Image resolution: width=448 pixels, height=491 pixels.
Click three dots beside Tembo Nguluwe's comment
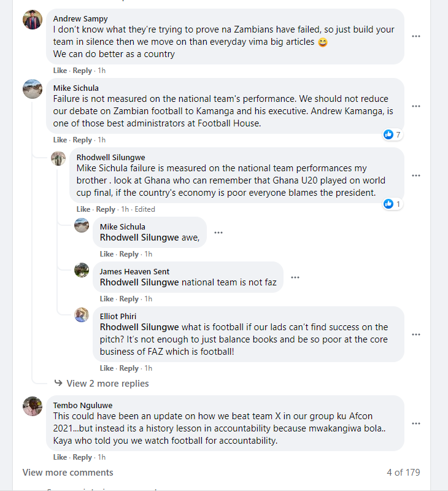click(416, 423)
